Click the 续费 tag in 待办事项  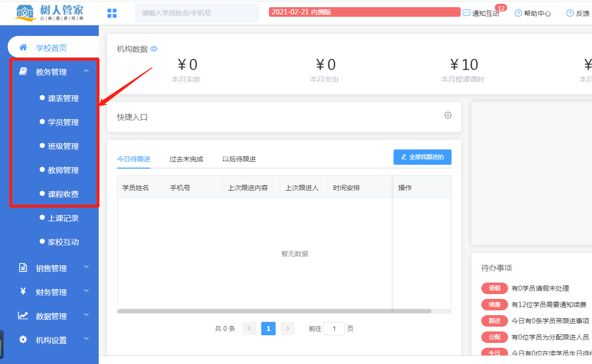coord(494,305)
